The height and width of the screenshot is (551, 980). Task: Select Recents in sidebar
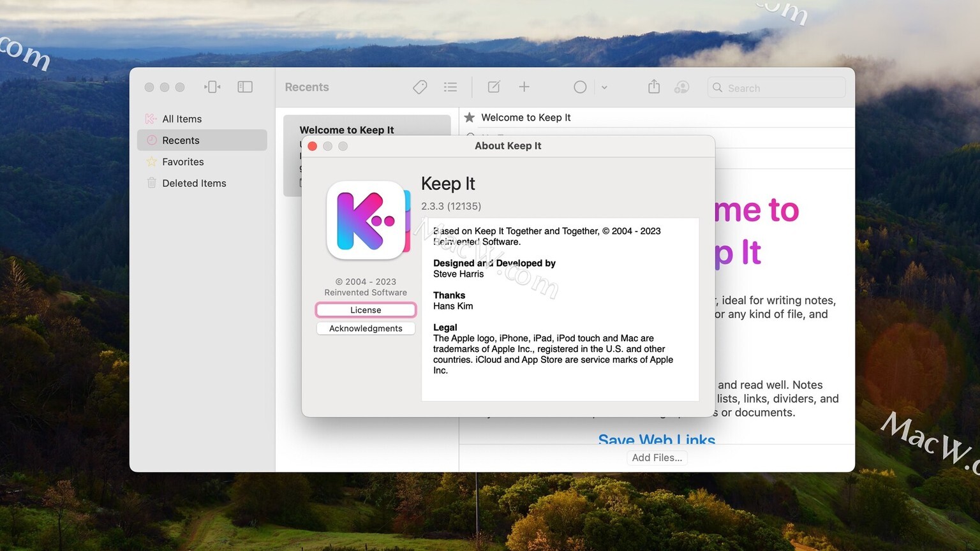[x=202, y=140]
